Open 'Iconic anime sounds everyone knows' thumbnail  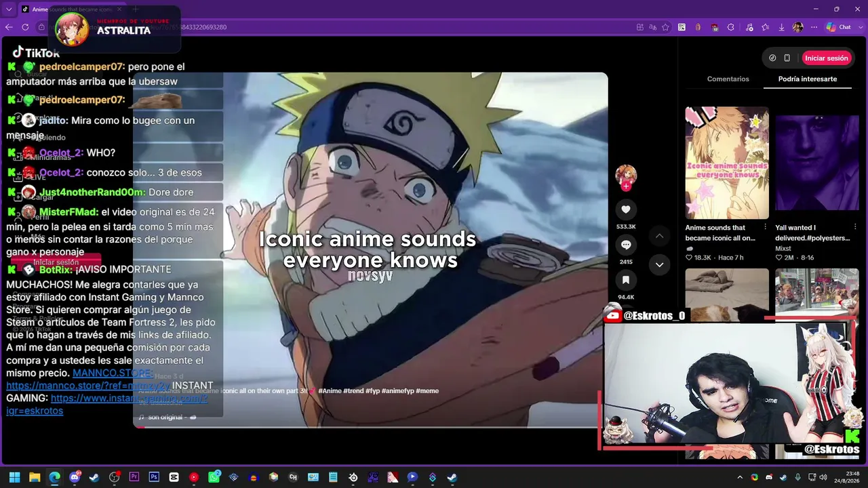[x=727, y=163]
